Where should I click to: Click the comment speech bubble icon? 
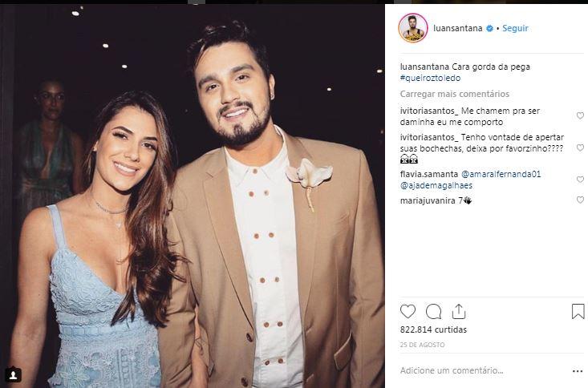point(433,311)
